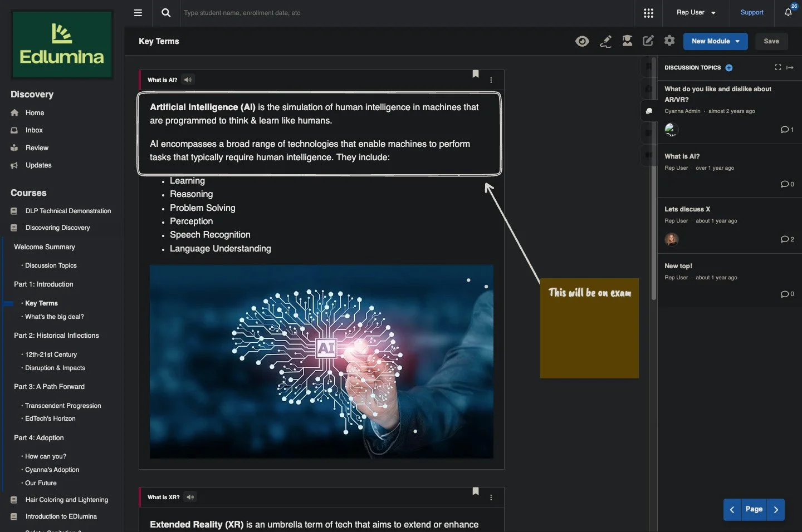The image size is (802, 532).
Task: Open Transcendent Progression page
Action: [x=63, y=406]
